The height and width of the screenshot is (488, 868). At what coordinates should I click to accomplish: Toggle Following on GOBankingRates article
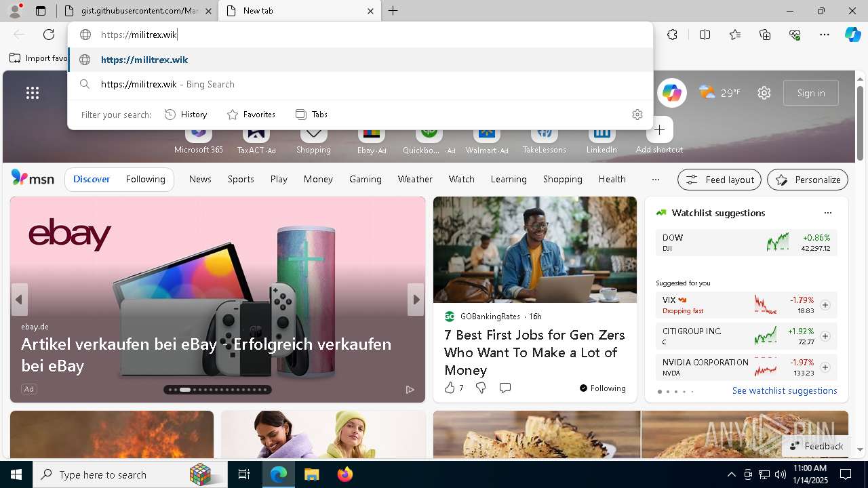pyautogui.click(x=602, y=388)
